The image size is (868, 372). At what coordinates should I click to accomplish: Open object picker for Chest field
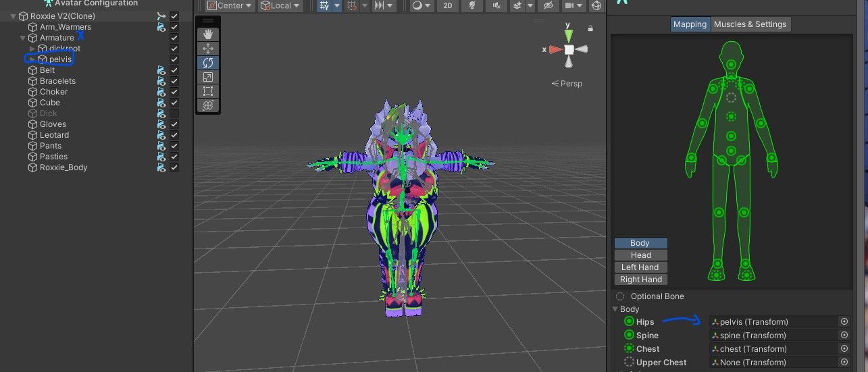pyautogui.click(x=844, y=349)
